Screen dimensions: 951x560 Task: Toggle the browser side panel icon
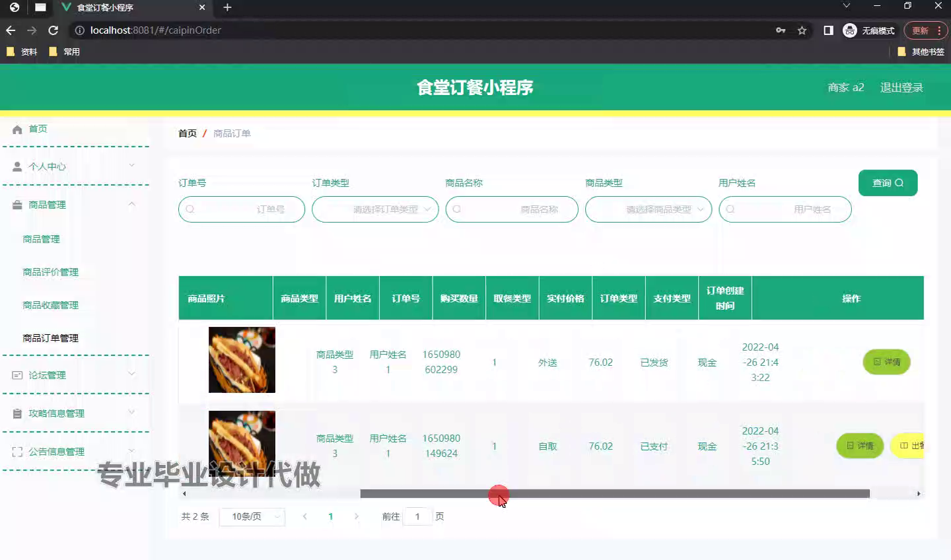[828, 30]
